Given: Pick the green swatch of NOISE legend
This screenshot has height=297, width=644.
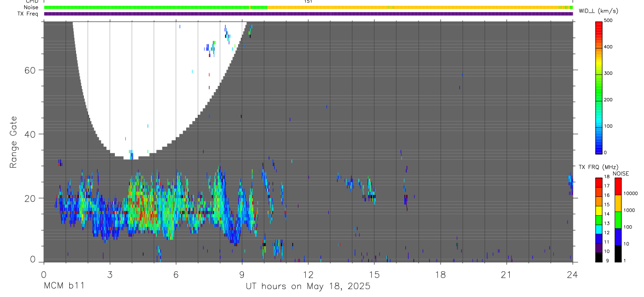Looking at the screenshot, I should (x=618, y=219).
